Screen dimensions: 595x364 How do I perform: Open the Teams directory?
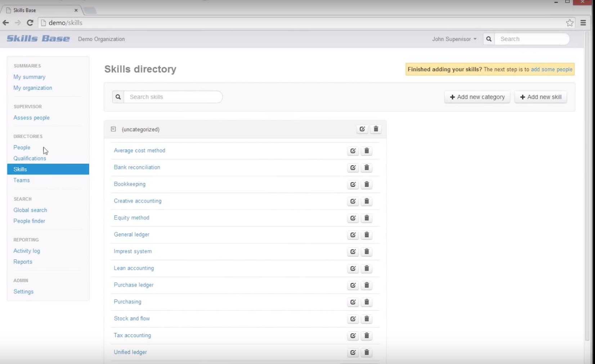tap(22, 180)
